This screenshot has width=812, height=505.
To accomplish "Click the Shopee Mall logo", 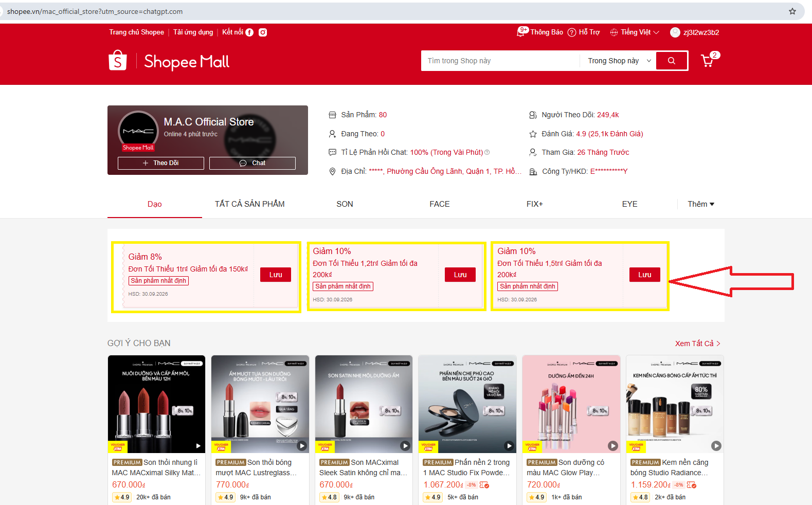I will pyautogui.click(x=169, y=61).
